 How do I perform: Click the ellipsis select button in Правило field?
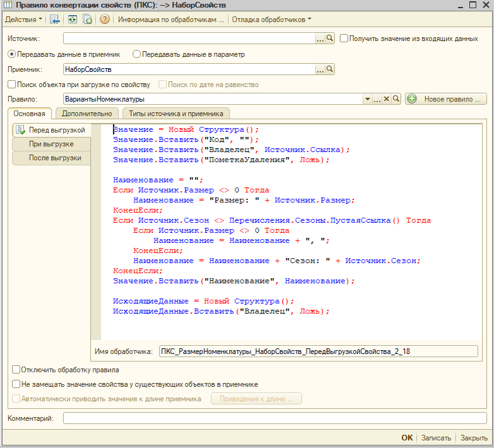pos(377,99)
